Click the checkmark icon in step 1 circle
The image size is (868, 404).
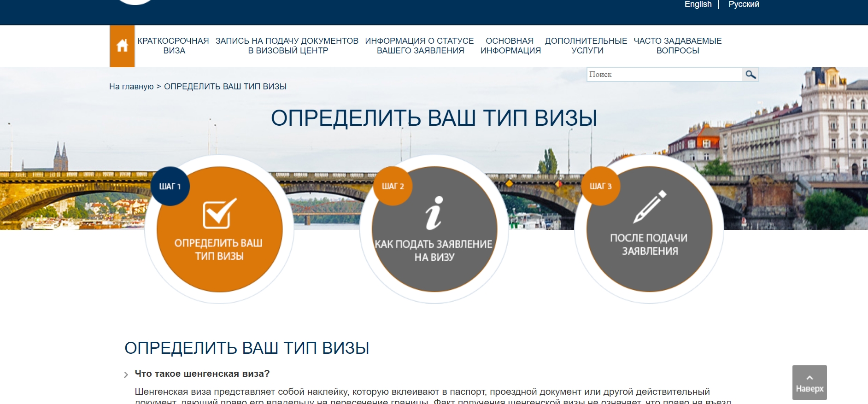click(x=219, y=213)
